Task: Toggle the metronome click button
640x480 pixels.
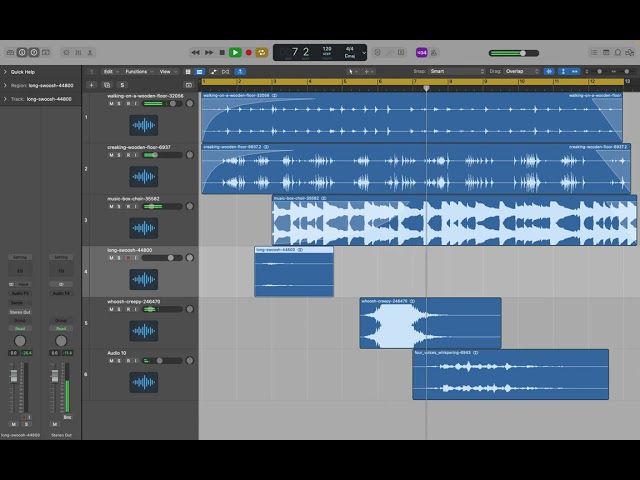Action: tap(434, 53)
